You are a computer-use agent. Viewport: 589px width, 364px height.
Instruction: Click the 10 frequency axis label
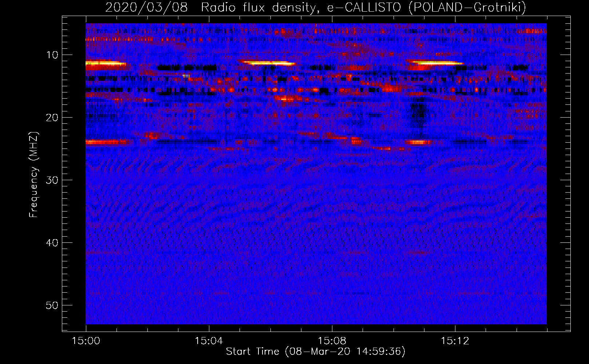click(x=52, y=55)
